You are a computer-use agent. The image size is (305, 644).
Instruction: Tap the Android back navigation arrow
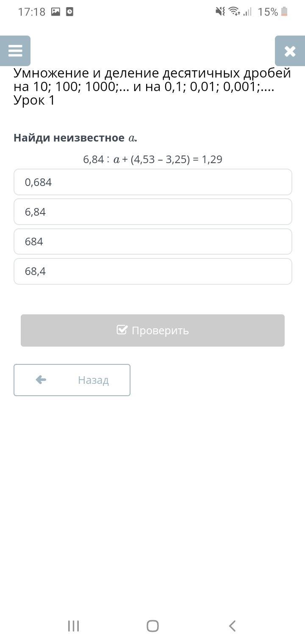(x=232, y=626)
